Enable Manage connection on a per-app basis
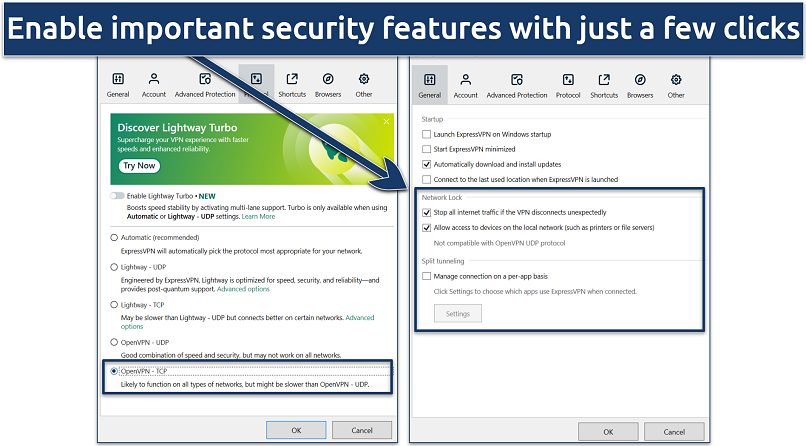This screenshot has height=446, width=806. pos(427,276)
